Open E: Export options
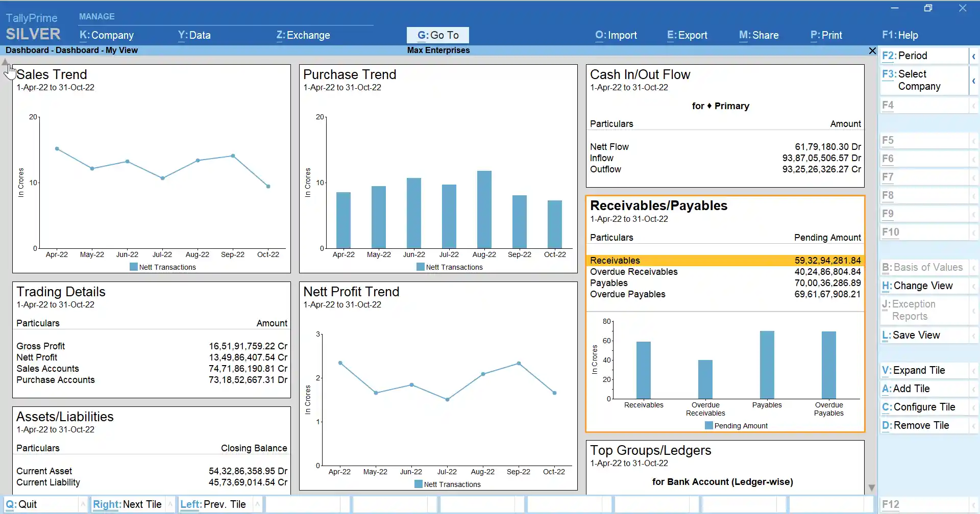The height and width of the screenshot is (514, 980). coord(687,35)
